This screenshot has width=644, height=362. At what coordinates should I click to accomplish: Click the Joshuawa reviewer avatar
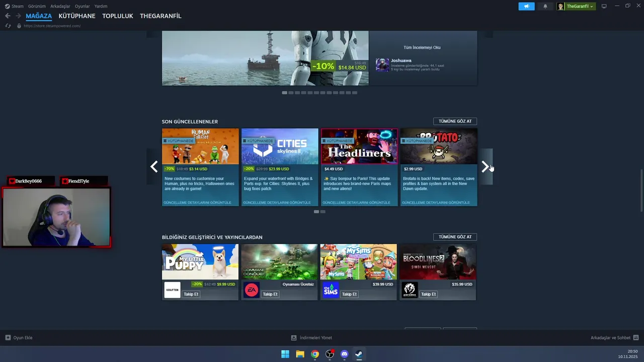click(382, 65)
